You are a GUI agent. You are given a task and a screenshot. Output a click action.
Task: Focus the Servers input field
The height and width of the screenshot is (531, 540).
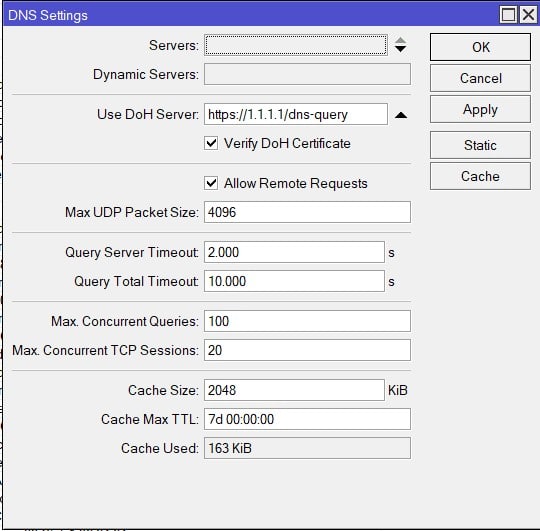(296, 45)
